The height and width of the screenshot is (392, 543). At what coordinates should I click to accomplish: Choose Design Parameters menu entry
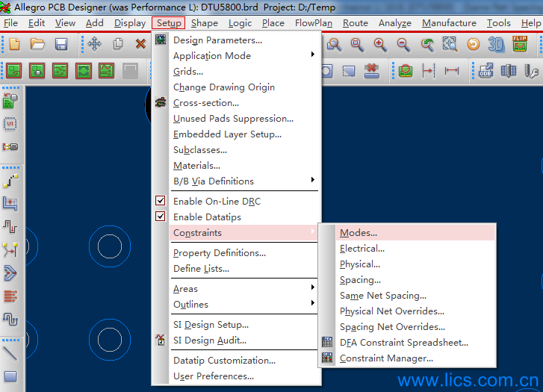click(244, 40)
